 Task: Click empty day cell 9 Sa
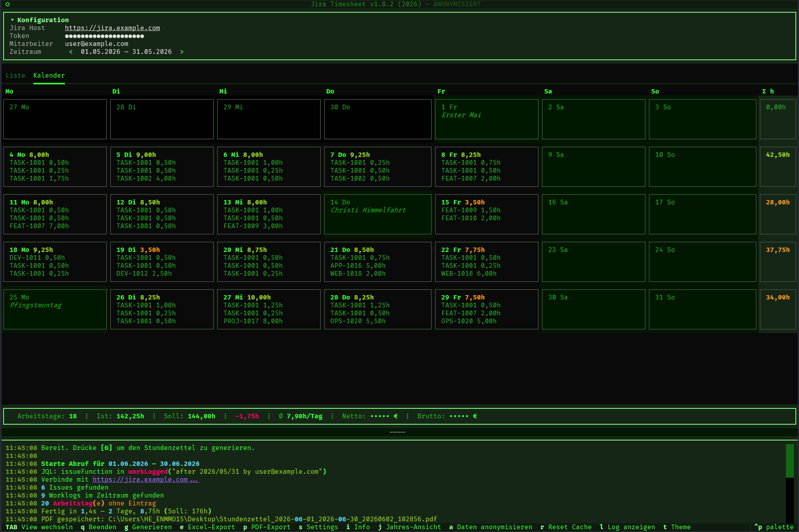594,167
